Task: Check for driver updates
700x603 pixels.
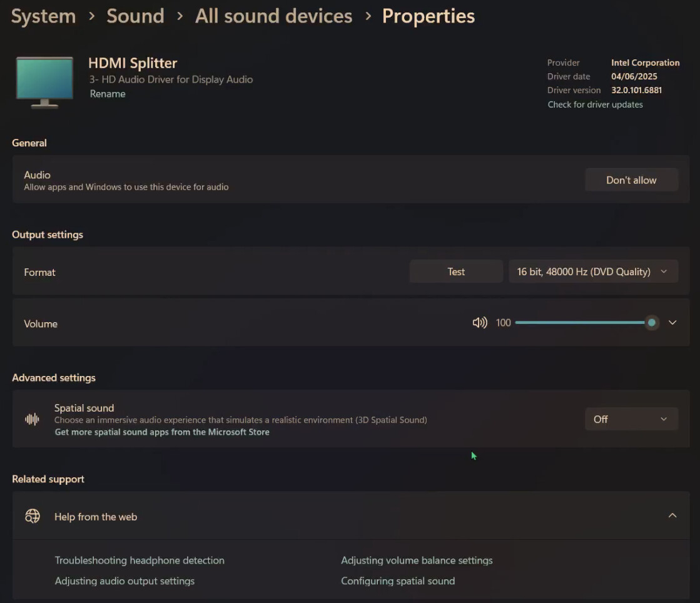Action: 595,104
